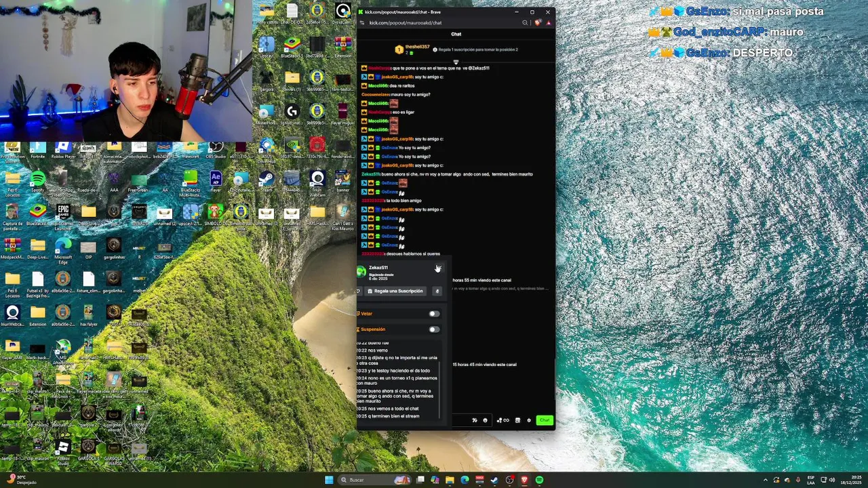The image size is (868, 488).
Task: Open After Effects flayer file icon
Action: [216, 182]
